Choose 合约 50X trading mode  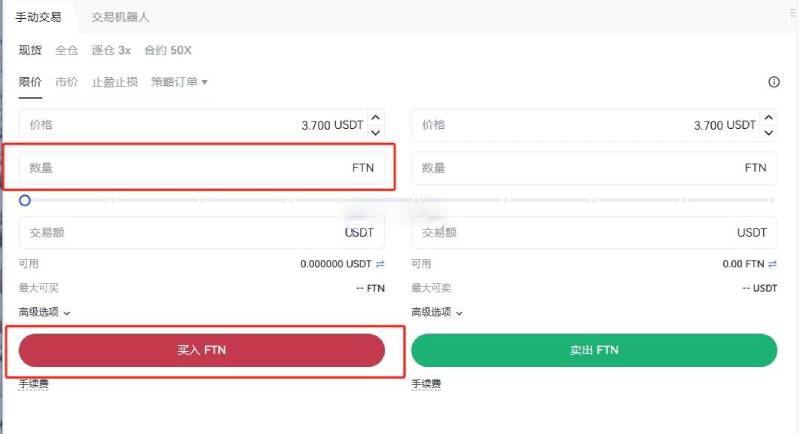(168, 50)
